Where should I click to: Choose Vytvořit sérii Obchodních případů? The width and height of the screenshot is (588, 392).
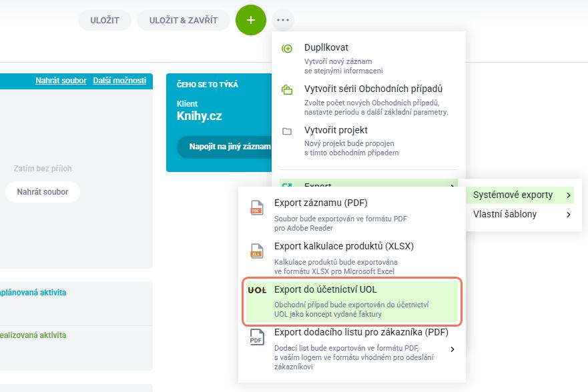click(x=368, y=100)
